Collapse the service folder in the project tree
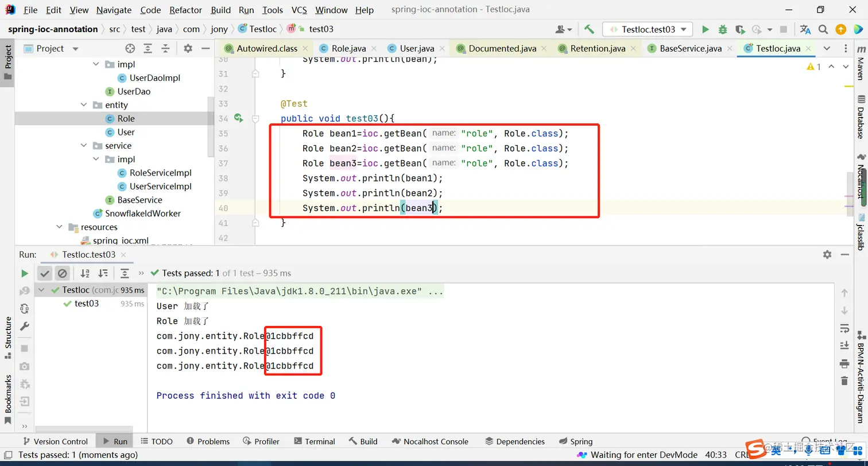 click(84, 146)
